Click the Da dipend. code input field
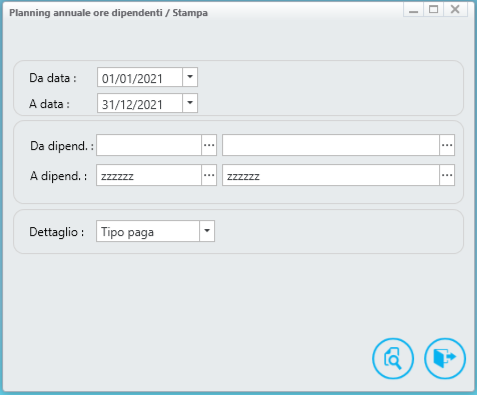Image resolution: width=477 pixels, height=395 pixels. pos(149,145)
